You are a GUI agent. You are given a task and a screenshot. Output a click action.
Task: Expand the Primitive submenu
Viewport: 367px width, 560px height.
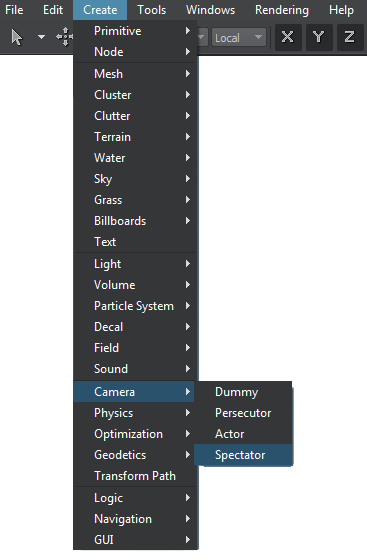(x=135, y=31)
